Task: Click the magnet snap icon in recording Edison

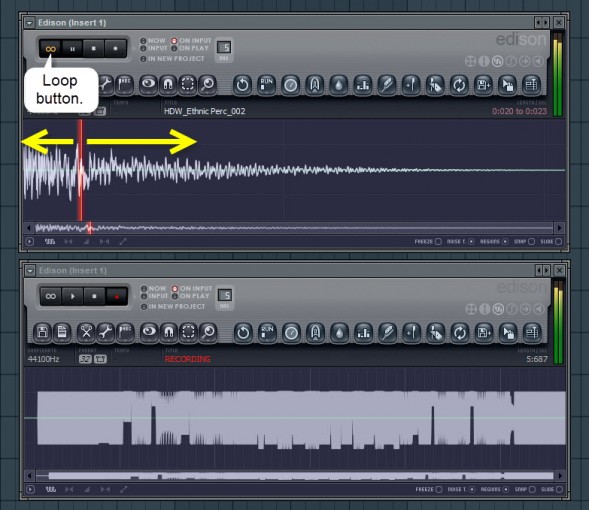Action: [169, 332]
